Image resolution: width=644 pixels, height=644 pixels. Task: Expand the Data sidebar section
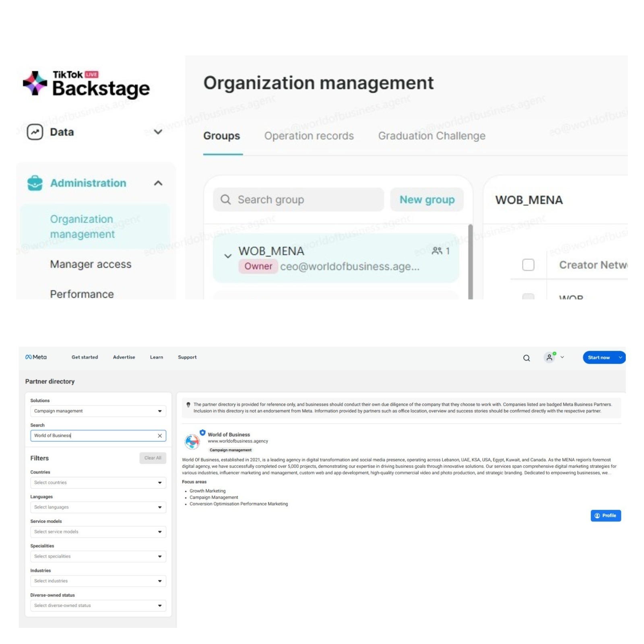click(x=158, y=132)
